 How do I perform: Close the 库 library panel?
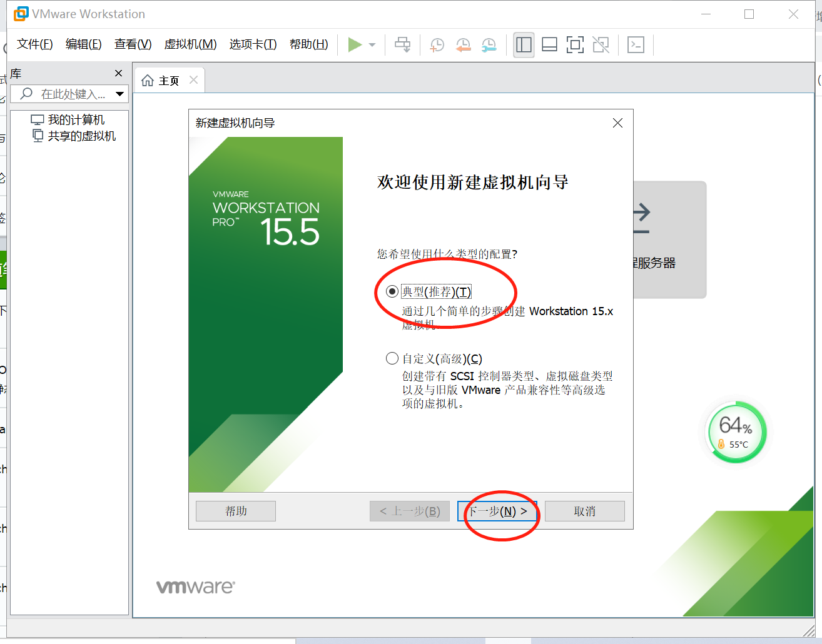tap(118, 73)
